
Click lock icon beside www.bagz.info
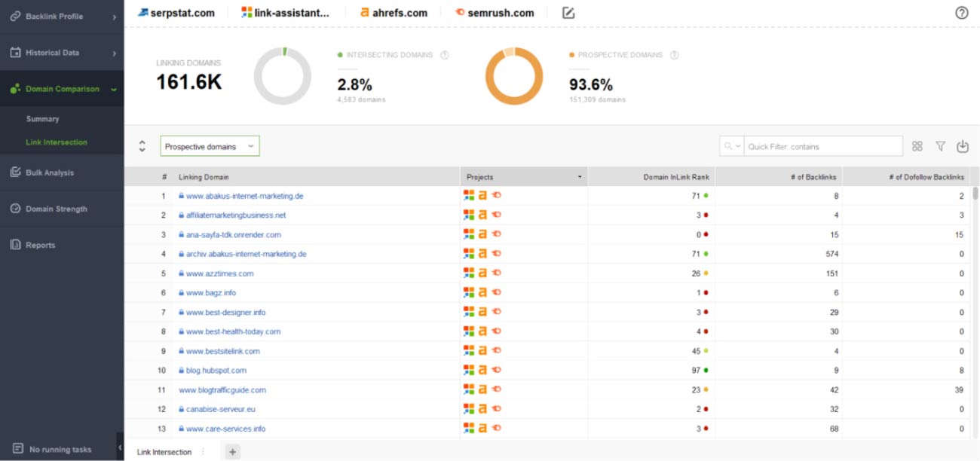(x=182, y=293)
